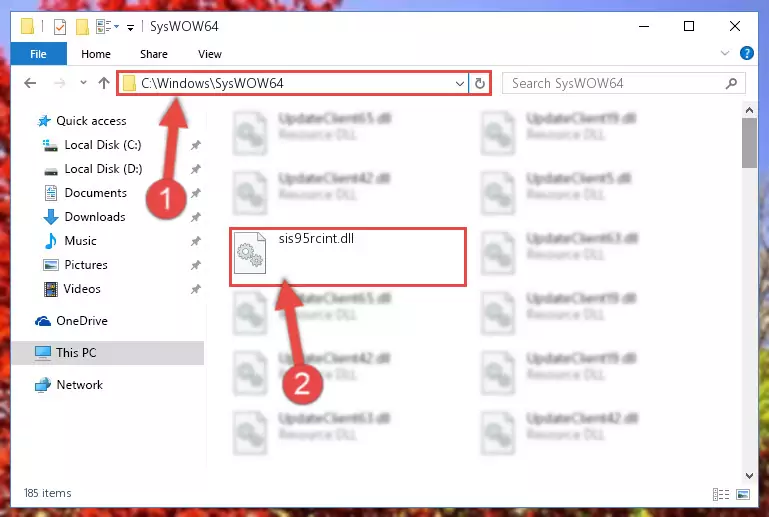Refresh the SysWOW64 folder view

point(480,83)
